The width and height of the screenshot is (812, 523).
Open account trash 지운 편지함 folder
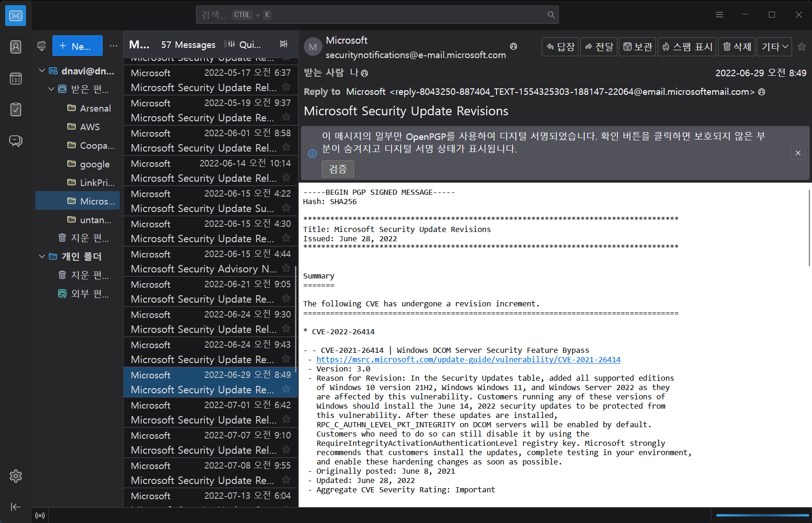pos(78,238)
